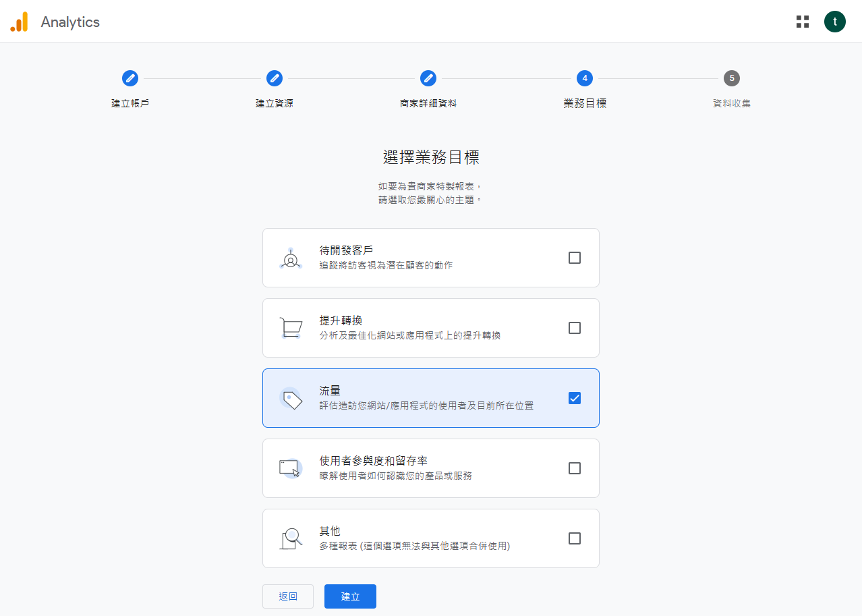Check the 提升轉換 option
This screenshot has height=616, width=862.
pyautogui.click(x=574, y=328)
